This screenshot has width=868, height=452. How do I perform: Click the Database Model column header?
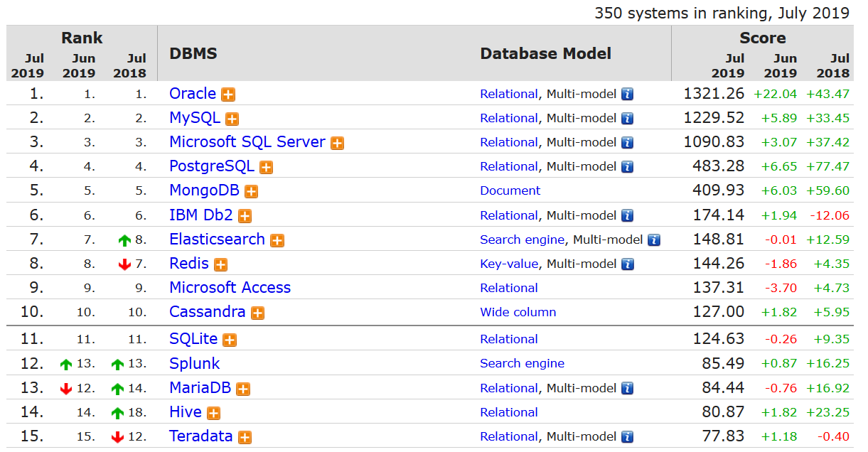(x=546, y=53)
